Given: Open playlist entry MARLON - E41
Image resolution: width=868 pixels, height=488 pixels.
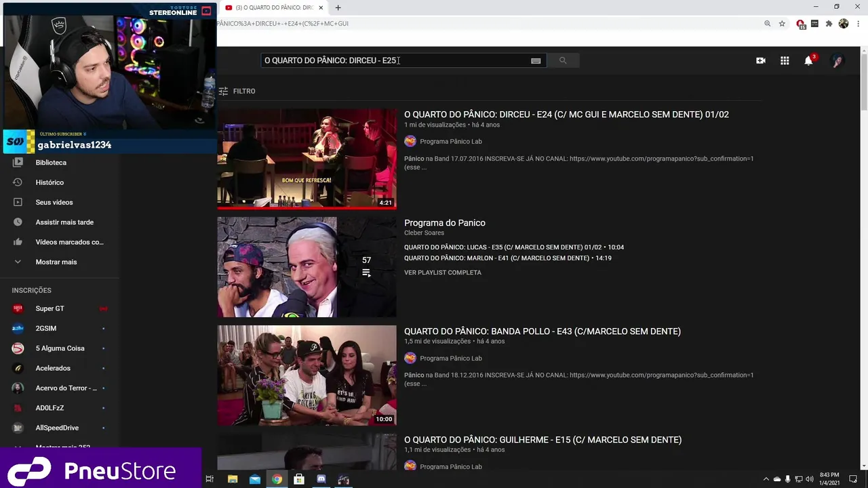Looking at the screenshot, I should tap(508, 258).
